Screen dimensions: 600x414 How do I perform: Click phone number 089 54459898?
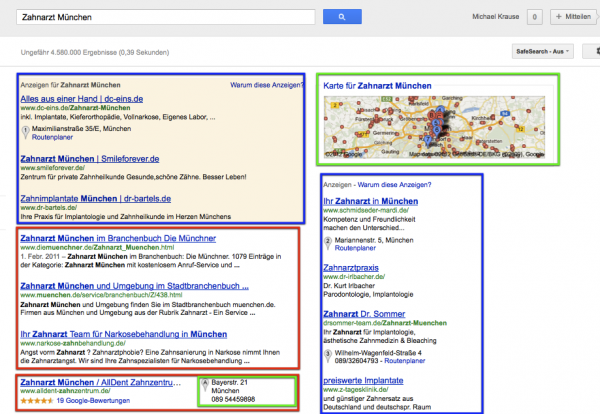coord(233,399)
